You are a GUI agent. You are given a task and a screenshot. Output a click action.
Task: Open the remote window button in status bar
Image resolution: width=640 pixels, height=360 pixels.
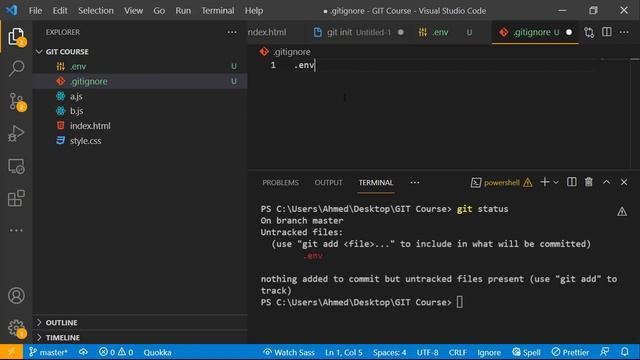coord(11,352)
